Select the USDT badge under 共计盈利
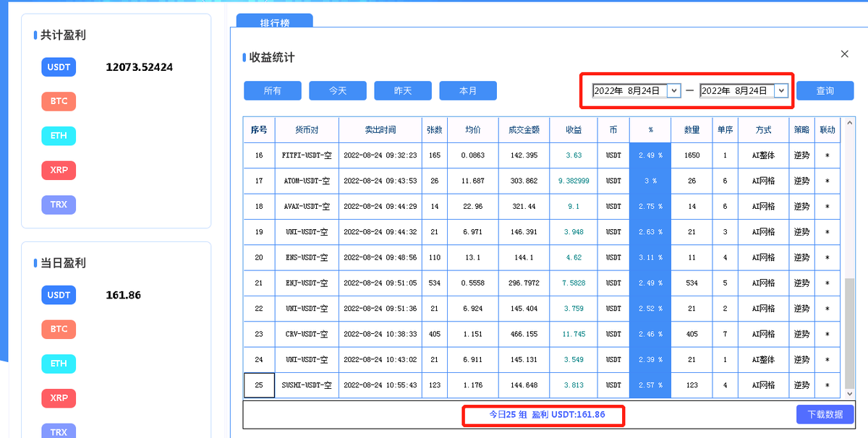This screenshot has width=868, height=438. (x=59, y=67)
